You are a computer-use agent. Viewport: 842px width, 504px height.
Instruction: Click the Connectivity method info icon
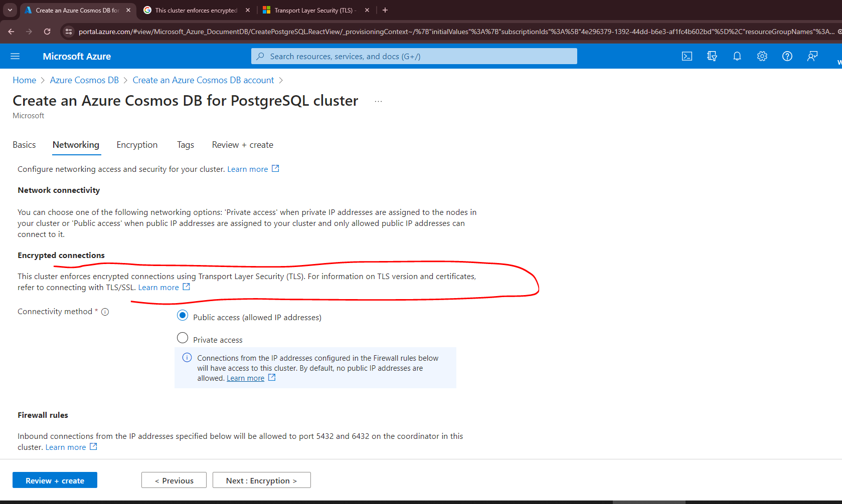coord(105,312)
